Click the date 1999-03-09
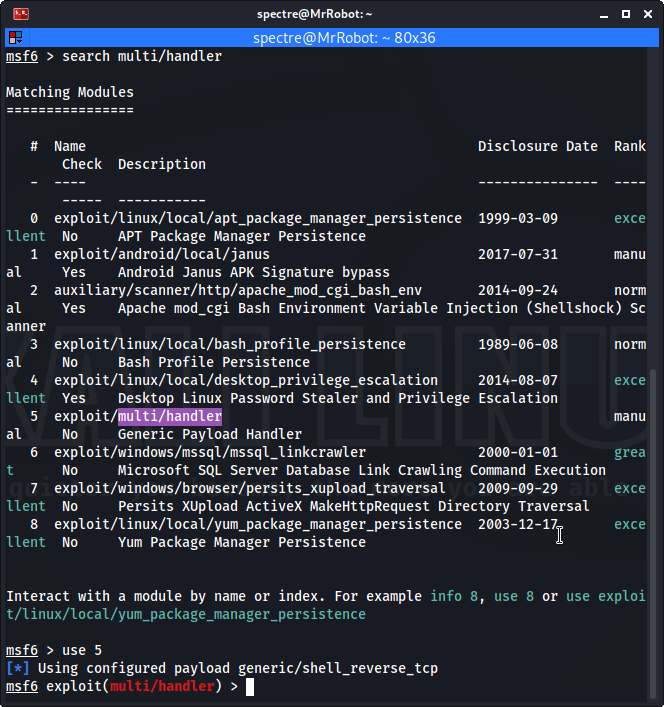This screenshot has height=707, width=664. coord(518,218)
